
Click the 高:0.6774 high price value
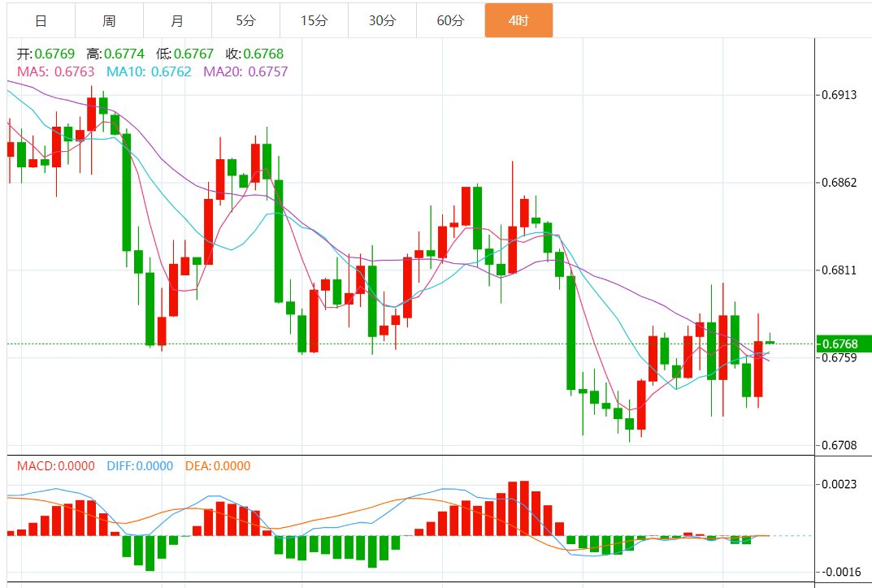coord(115,54)
